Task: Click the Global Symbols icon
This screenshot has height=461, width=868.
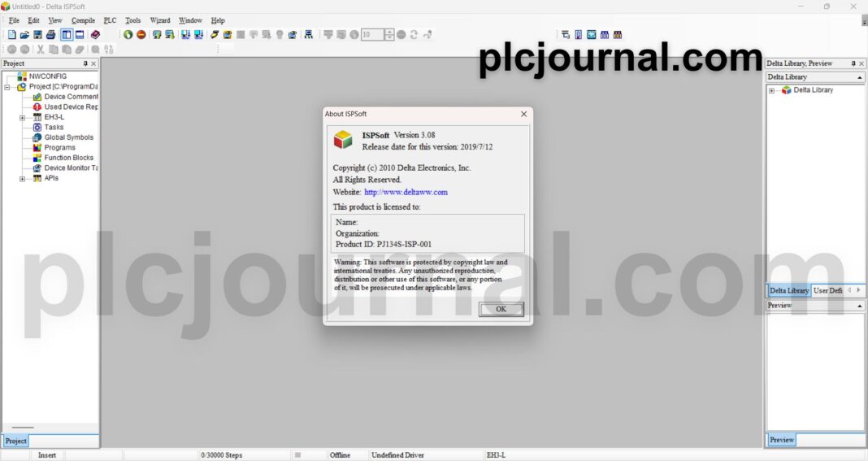Action: tap(37, 137)
